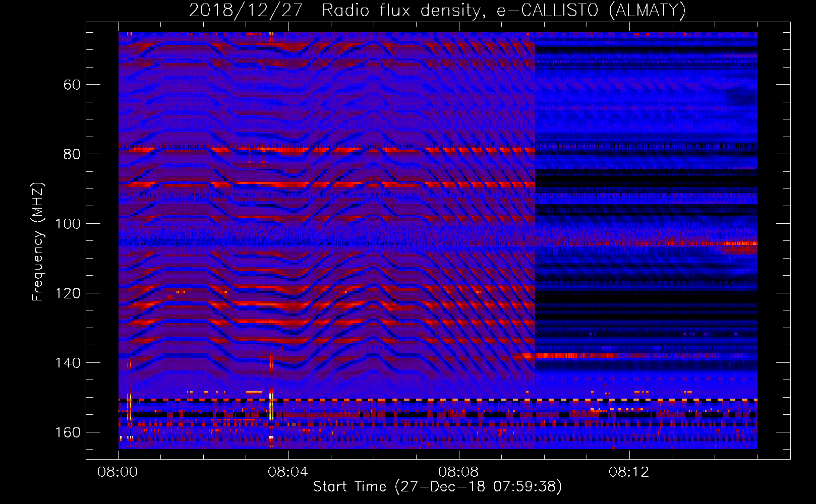Click the '160' frequency tick label

68,432
